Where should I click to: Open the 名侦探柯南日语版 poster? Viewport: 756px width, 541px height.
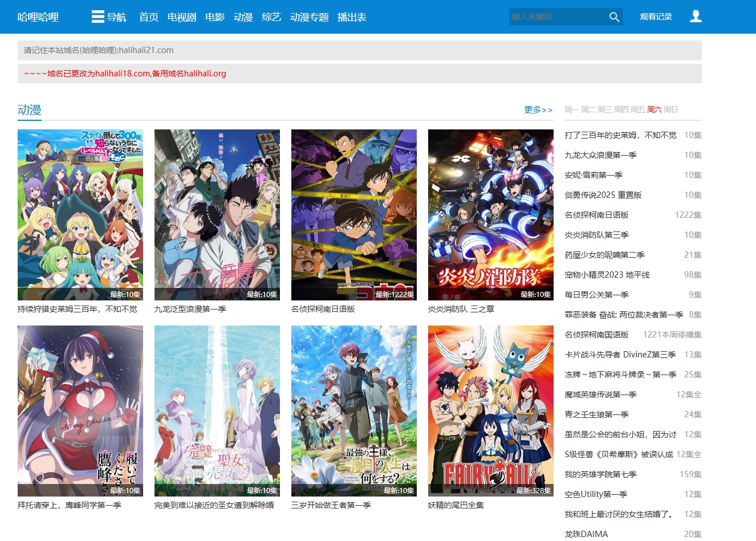353,214
